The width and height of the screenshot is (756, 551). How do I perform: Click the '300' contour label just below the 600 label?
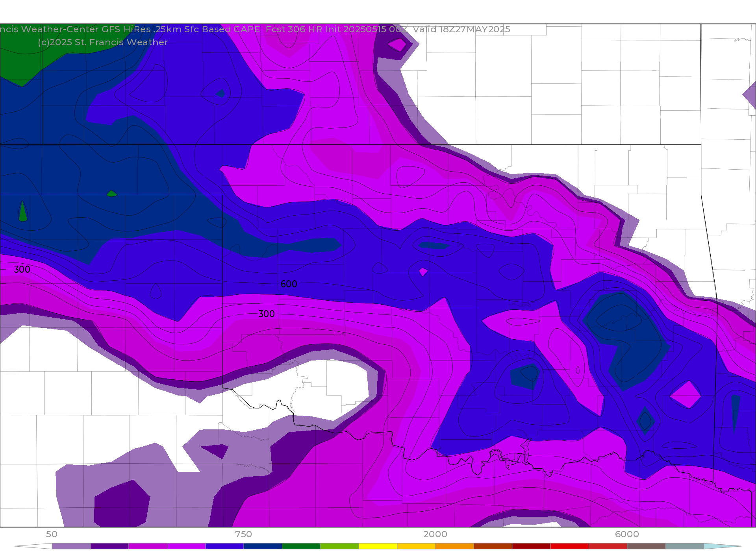click(267, 314)
